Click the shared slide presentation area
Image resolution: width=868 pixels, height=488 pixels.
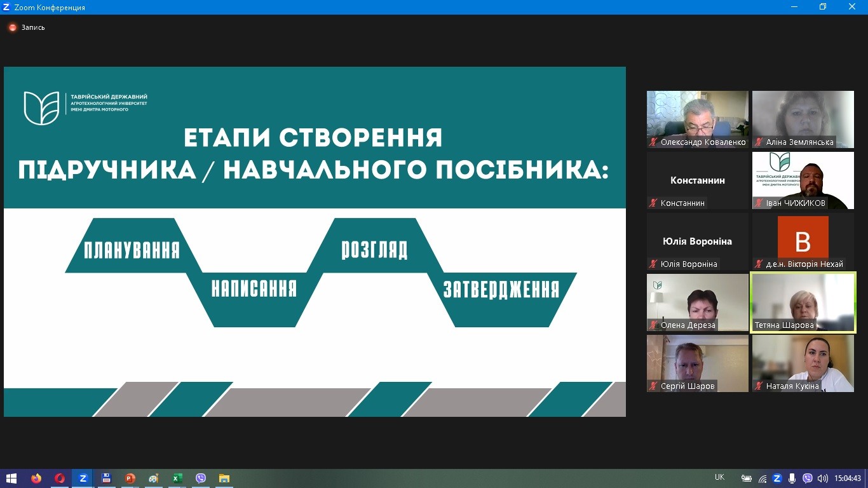tap(315, 242)
